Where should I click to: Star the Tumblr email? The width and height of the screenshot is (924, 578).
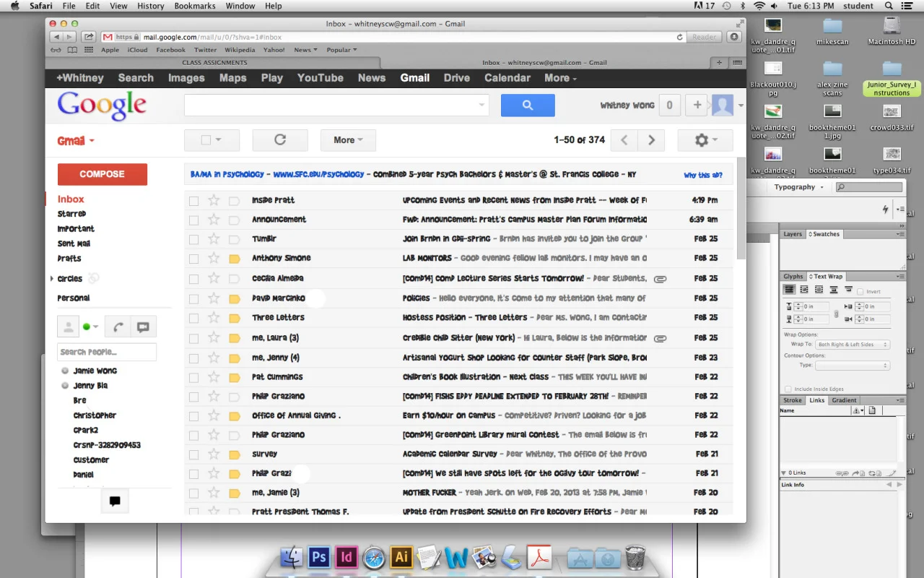[214, 238]
